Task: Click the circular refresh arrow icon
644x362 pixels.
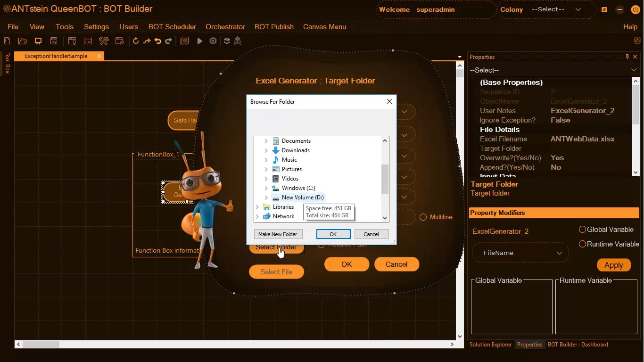Action: click(136, 41)
